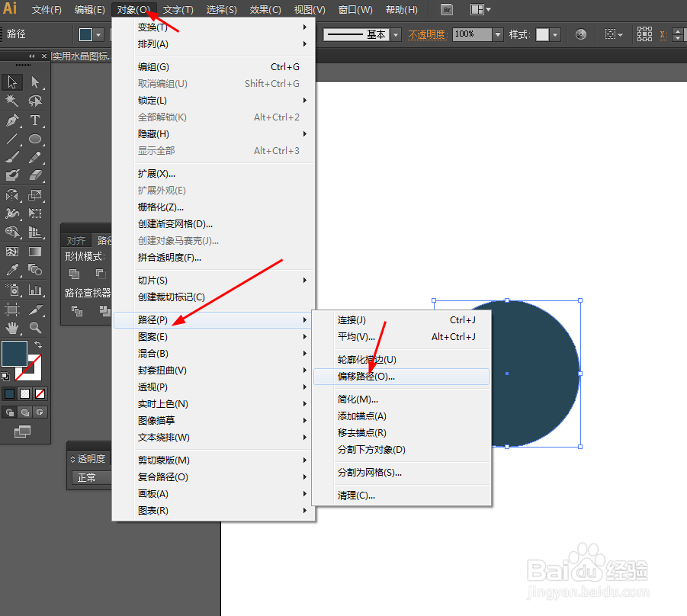Reset to default fill and stroke
Image resolution: width=687 pixels, height=616 pixels.
pyautogui.click(x=5, y=377)
